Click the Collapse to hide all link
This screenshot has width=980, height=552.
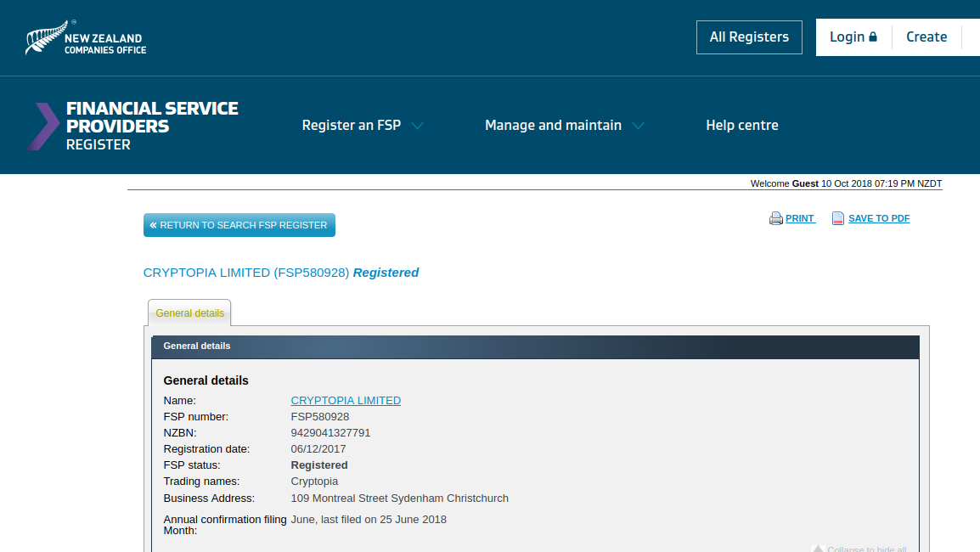pos(867,549)
